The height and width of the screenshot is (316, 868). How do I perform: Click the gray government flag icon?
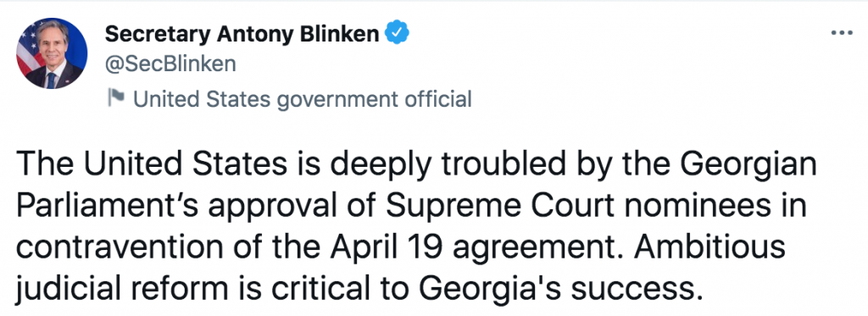[116, 98]
